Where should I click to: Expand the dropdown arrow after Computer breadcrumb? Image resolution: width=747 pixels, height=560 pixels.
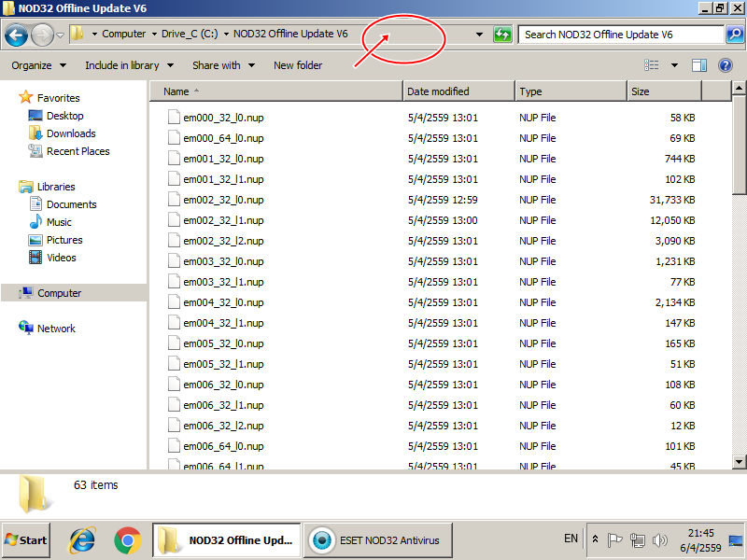(154, 34)
